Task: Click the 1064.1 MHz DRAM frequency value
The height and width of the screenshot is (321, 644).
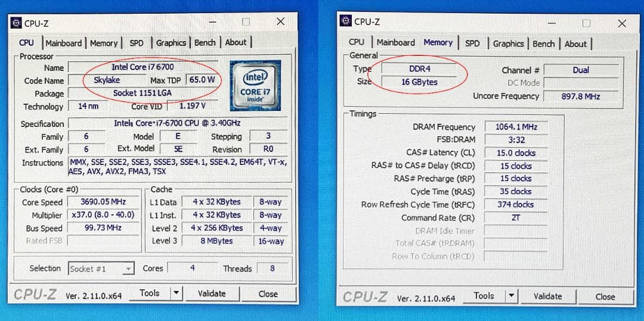Action: tap(516, 127)
